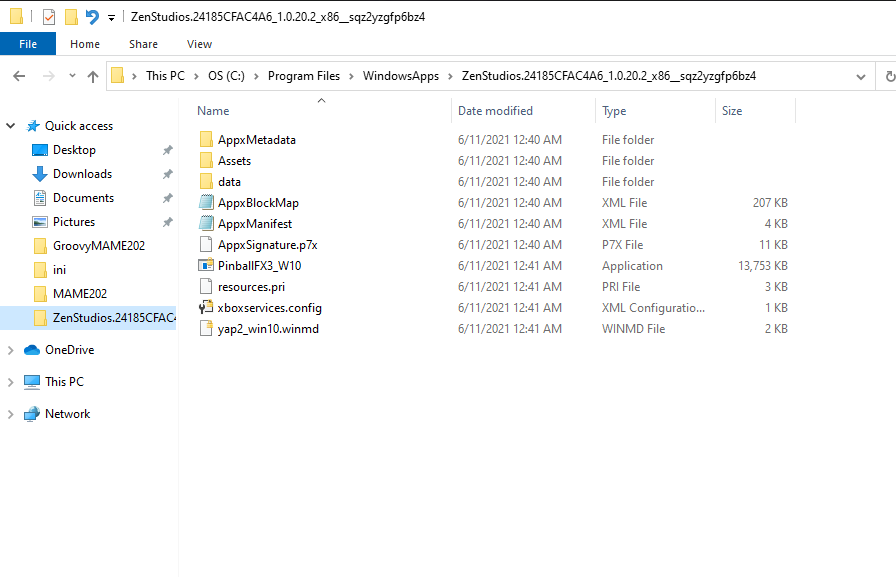
Task: Expand breadcrumb chevron after This PC
Action: click(x=196, y=76)
